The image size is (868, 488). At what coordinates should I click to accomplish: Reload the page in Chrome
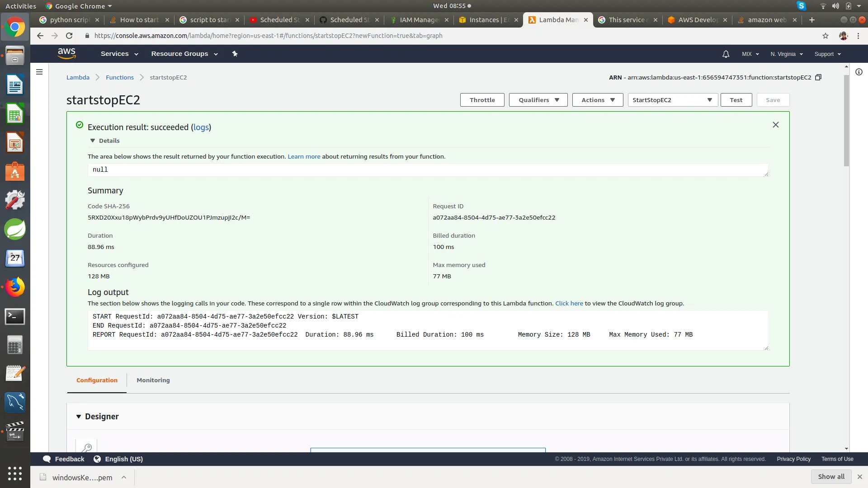(x=69, y=36)
